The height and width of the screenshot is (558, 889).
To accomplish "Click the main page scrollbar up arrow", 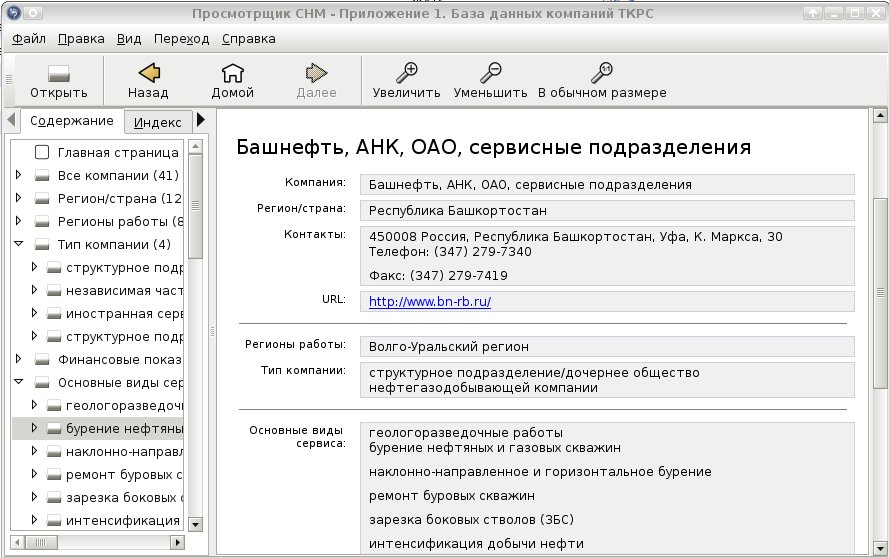I will pos(880,116).
